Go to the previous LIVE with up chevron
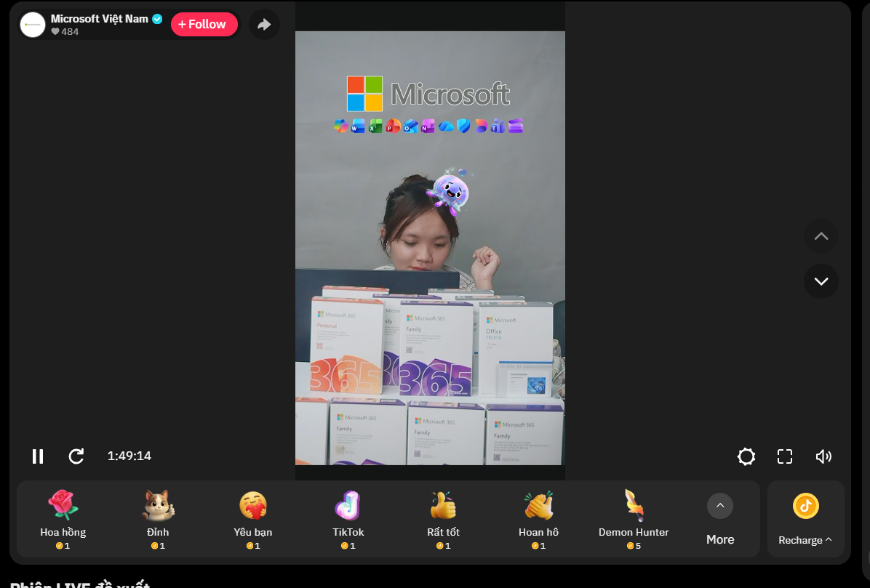The width and height of the screenshot is (870, 588). pyautogui.click(x=821, y=237)
